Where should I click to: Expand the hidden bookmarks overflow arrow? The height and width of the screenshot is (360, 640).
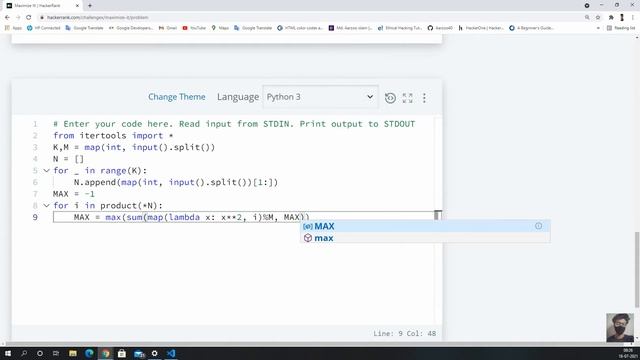coord(598,28)
